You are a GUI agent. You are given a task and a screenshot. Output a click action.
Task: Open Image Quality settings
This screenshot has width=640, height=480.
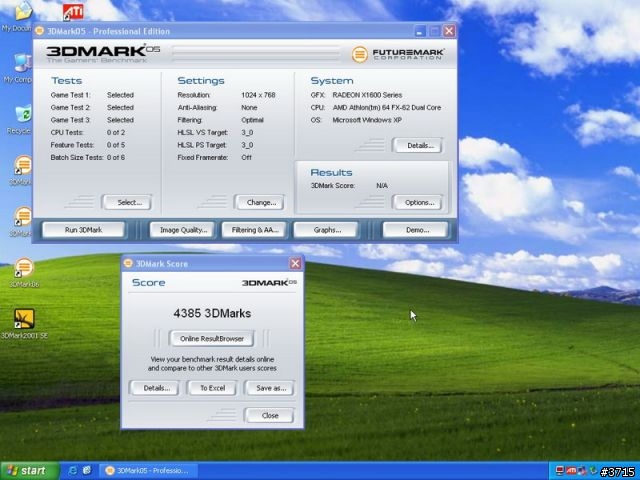[184, 230]
